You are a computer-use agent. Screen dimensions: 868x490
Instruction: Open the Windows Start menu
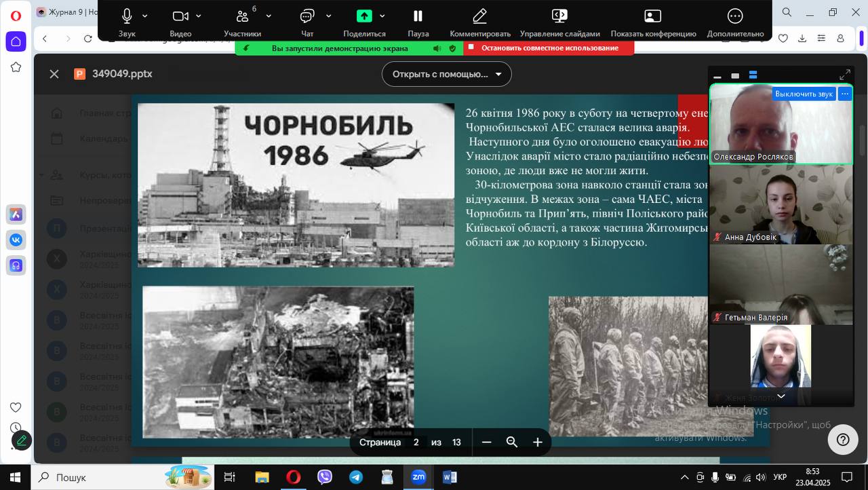[x=15, y=477]
